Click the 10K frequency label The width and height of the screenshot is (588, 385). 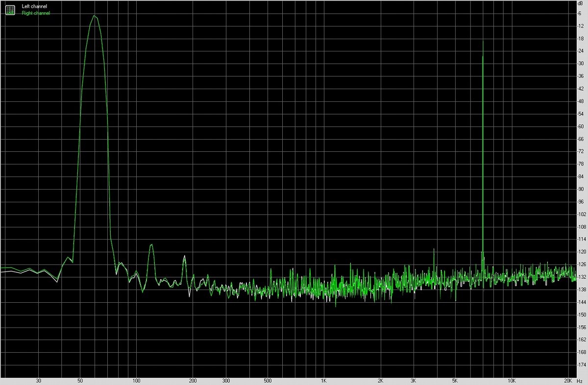click(511, 381)
